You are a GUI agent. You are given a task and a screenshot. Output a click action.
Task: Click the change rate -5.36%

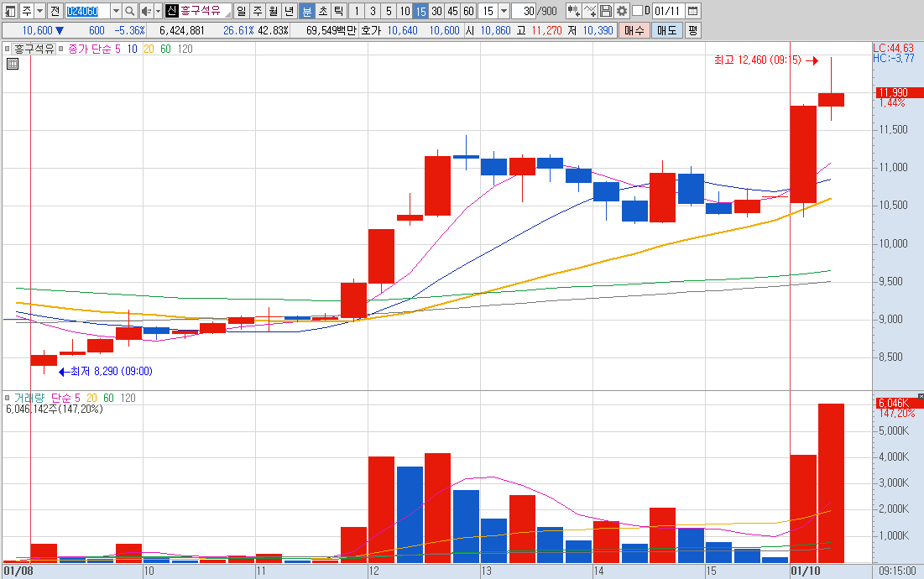pyautogui.click(x=129, y=30)
